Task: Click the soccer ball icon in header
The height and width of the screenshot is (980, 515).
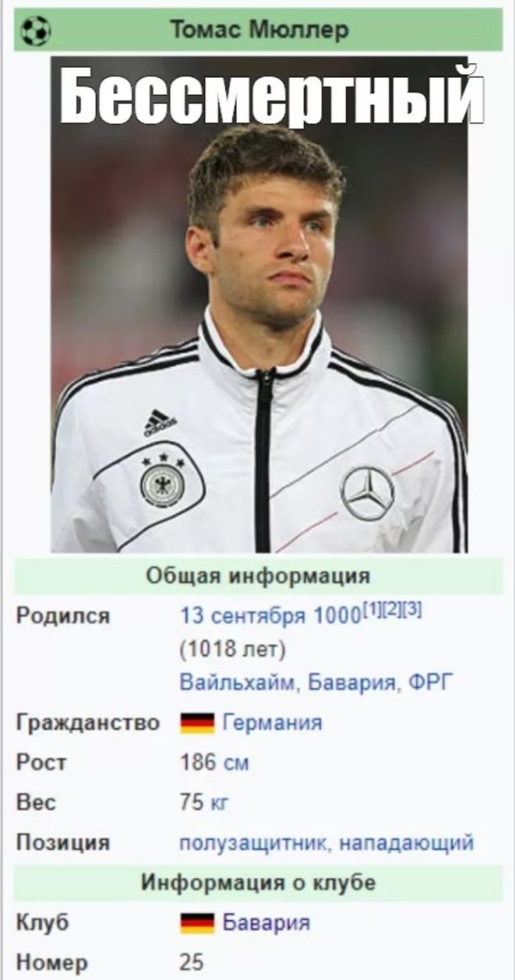Action: click(x=35, y=31)
